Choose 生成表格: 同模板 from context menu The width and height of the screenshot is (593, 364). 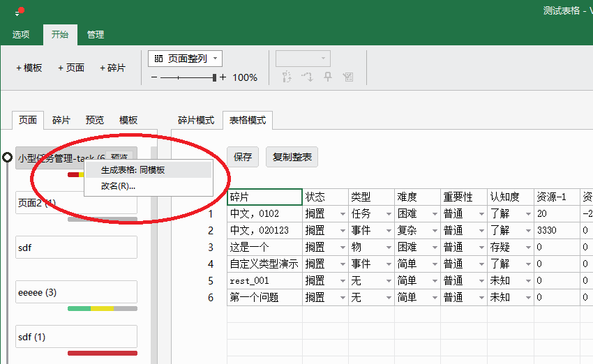coord(133,169)
